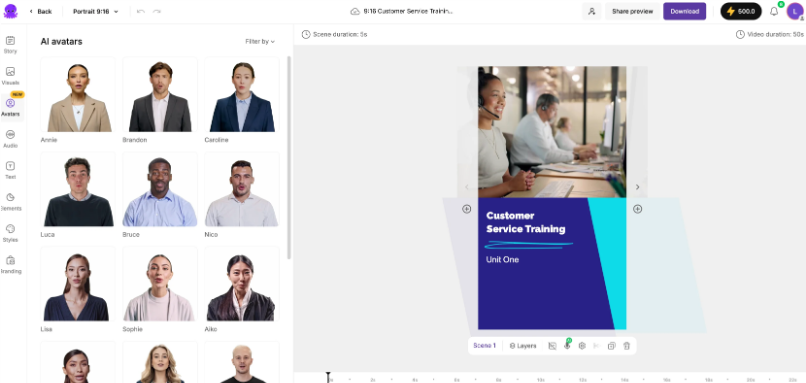Select the Avatars sidebar tab
This screenshot has height=383, width=806.
[10, 107]
